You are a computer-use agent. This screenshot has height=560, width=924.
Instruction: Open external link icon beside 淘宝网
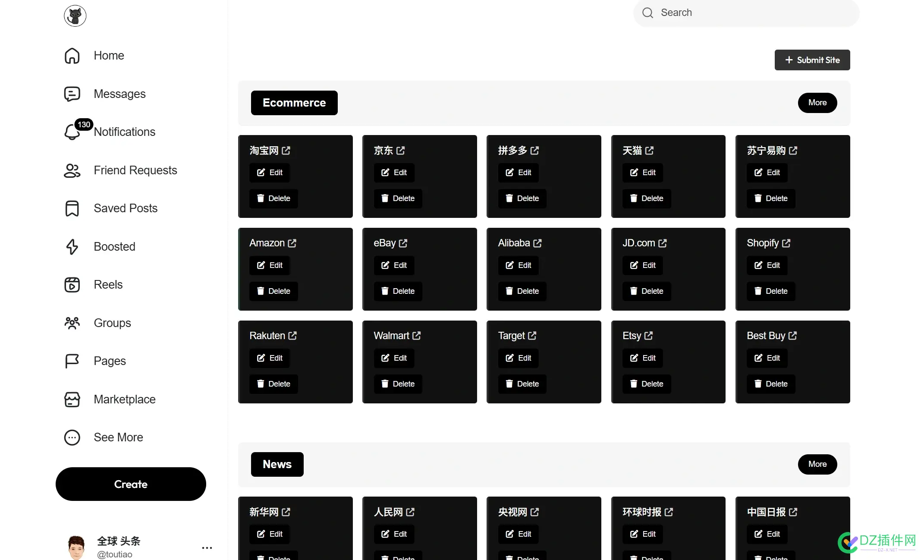click(x=286, y=151)
